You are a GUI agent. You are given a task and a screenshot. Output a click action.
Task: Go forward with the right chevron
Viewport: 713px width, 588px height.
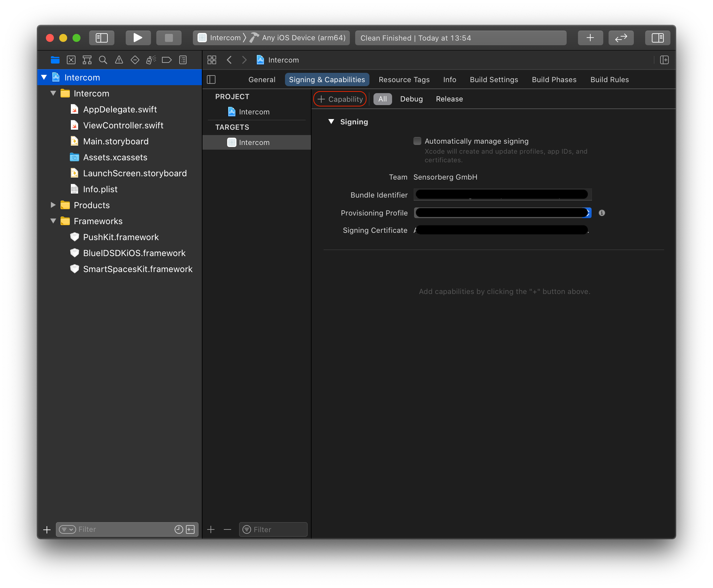(244, 60)
